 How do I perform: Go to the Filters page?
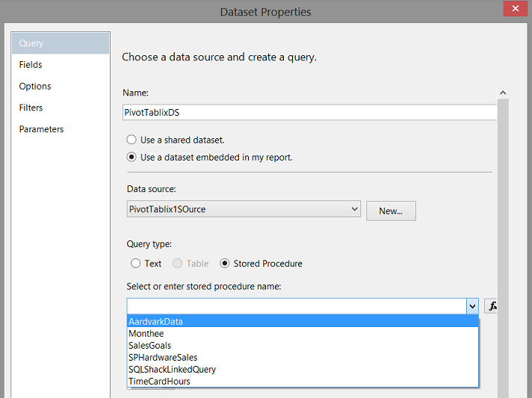click(31, 108)
